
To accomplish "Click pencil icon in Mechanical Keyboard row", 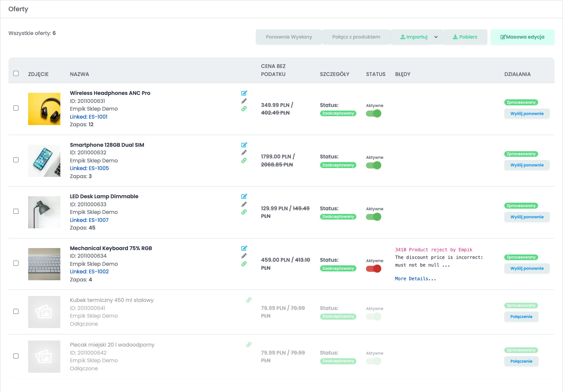I will (x=244, y=256).
